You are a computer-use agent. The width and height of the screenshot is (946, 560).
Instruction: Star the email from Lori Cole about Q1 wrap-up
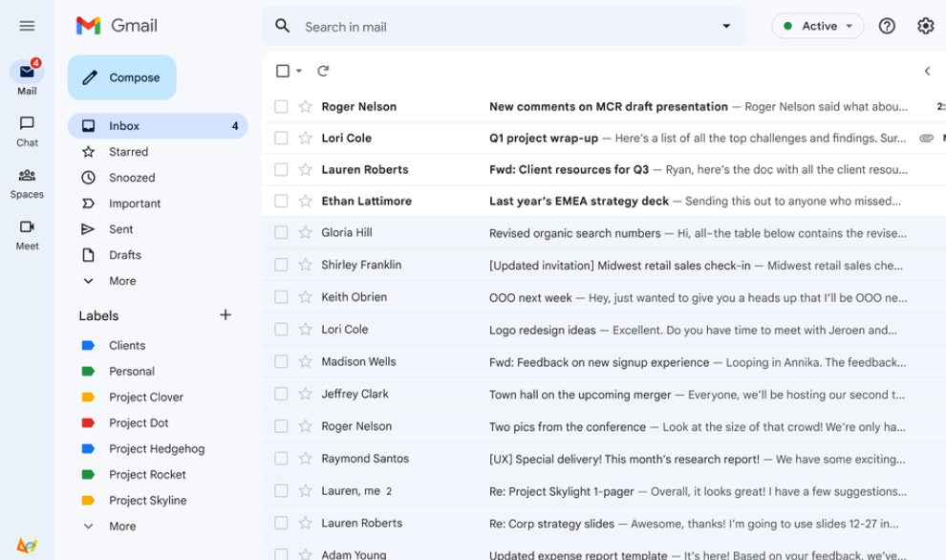point(306,138)
